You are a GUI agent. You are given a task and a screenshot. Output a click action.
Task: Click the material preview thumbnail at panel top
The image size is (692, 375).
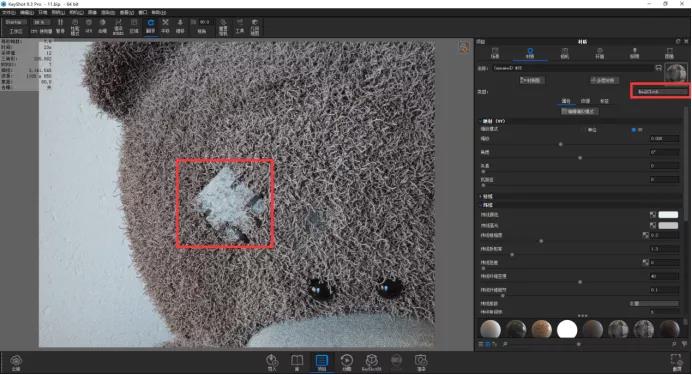pyautogui.click(x=676, y=72)
